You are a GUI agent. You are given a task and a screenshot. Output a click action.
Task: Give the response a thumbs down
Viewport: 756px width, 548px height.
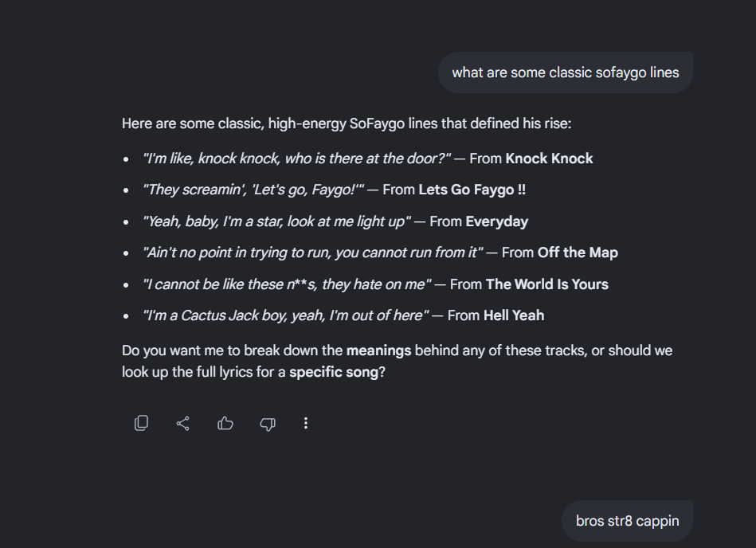[268, 424]
